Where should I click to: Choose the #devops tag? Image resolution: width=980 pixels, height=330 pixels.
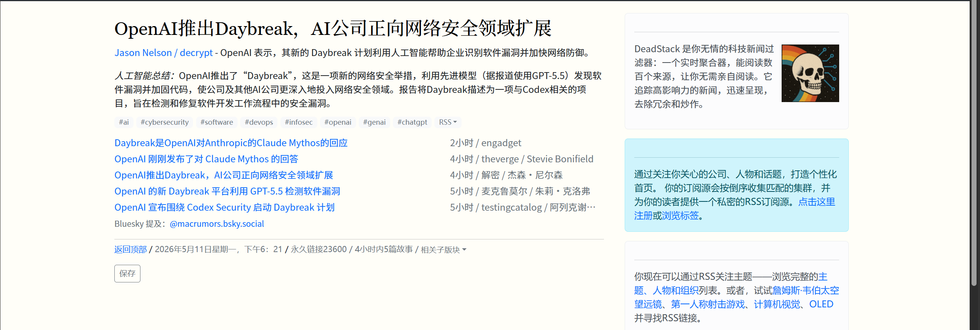coord(259,122)
